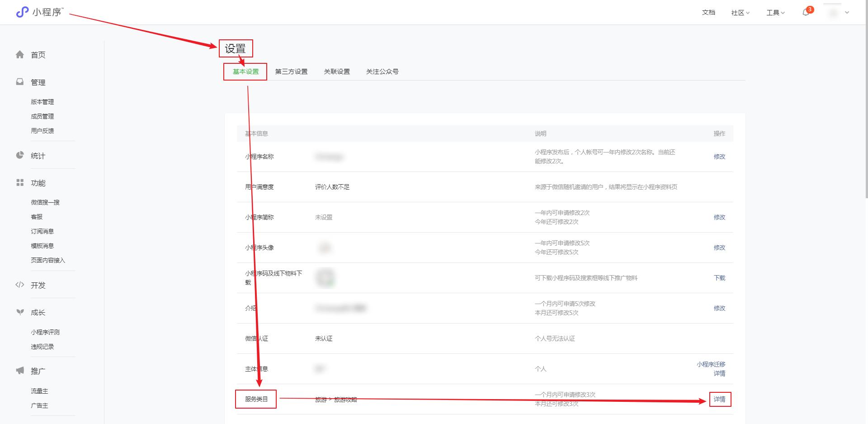The height and width of the screenshot is (424, 868).
Task: Switch to the 第三方设置 tab
Action: [x=291, y=71]
